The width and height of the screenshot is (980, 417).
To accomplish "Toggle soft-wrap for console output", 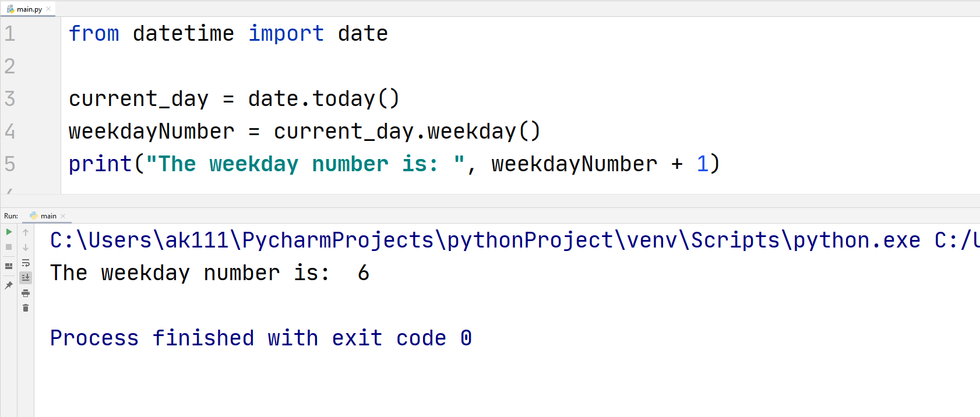I will (26, 263).
